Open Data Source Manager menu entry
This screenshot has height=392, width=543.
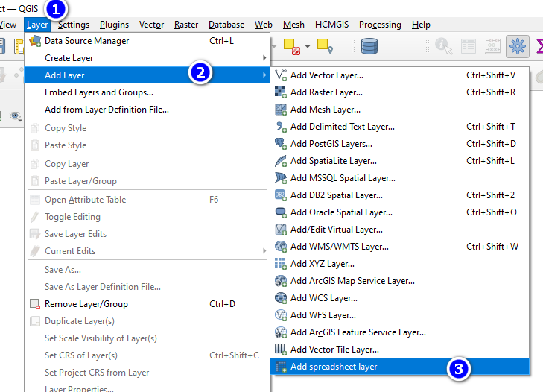pyautogui.click(x=147, y=41)
